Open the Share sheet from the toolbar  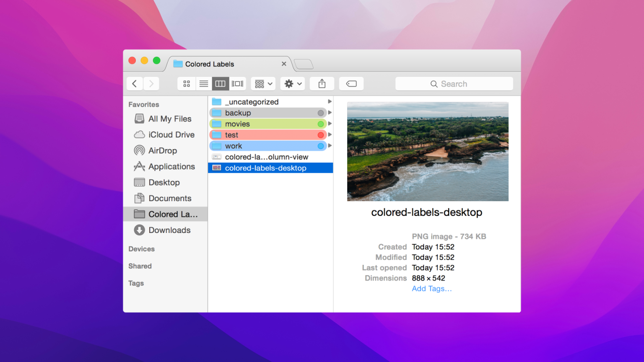click(x=322, y=83)
